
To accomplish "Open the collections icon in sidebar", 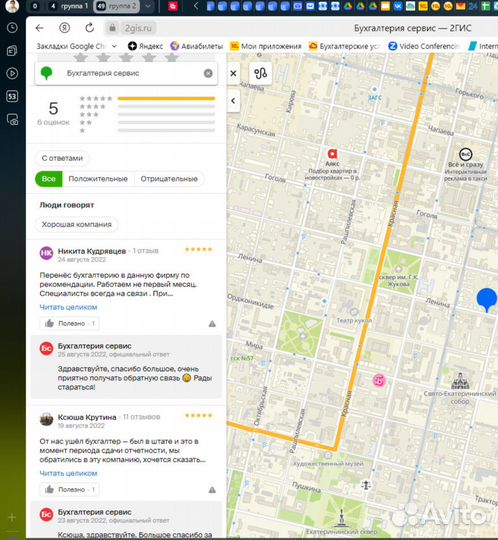I will (x=12, y=51).
